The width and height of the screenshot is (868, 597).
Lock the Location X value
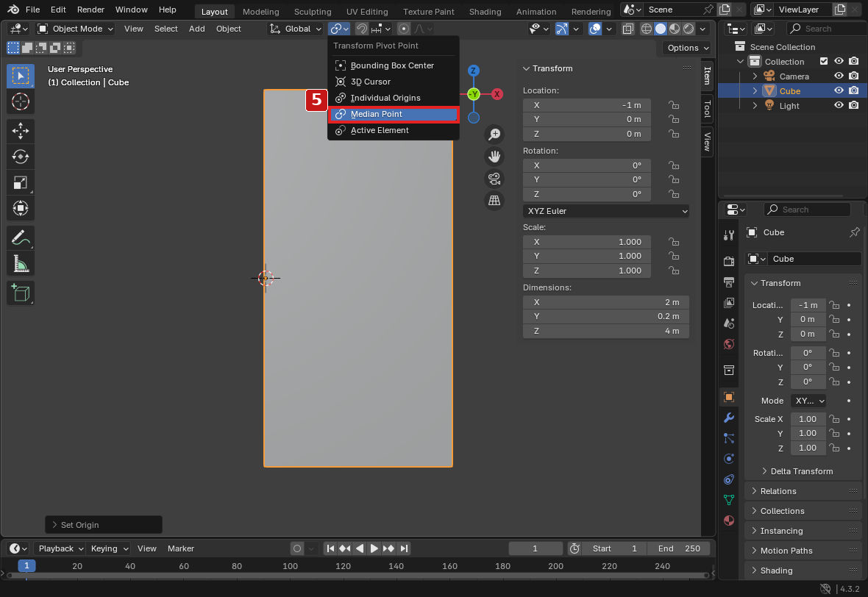674,105
